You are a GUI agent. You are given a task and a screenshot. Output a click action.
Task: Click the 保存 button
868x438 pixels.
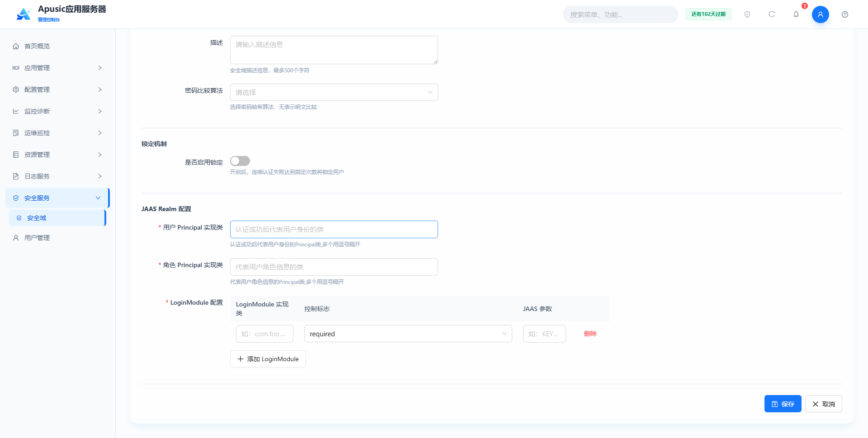(783, 404)
